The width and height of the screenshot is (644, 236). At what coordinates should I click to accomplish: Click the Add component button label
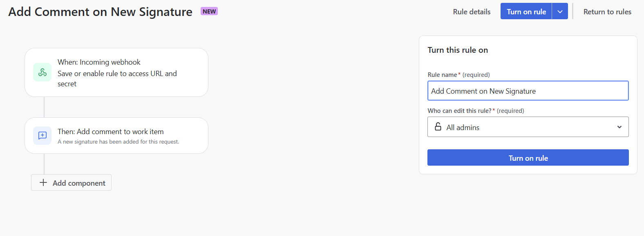click(79, 183)
